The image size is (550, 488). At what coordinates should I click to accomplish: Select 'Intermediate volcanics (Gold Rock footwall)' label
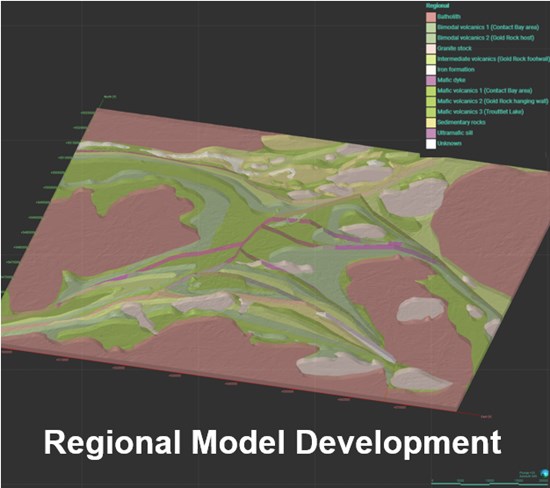[493, 59]
